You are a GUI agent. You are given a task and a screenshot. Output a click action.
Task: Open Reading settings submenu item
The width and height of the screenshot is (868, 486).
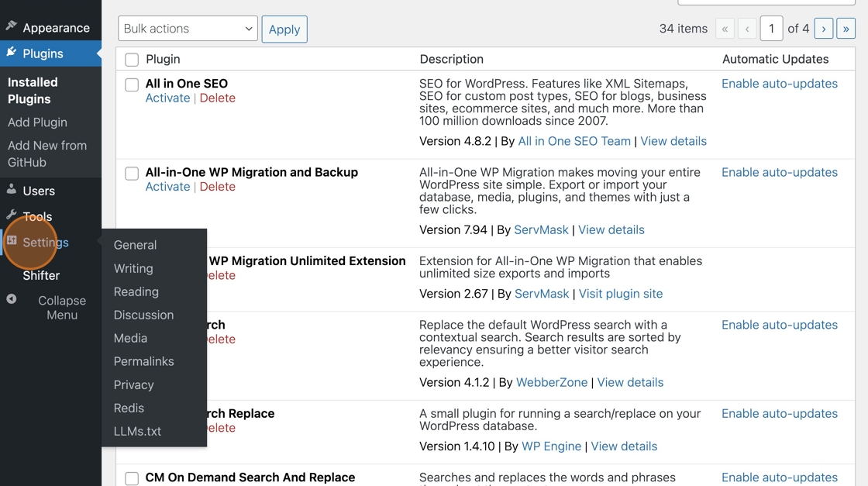pos(136,291)
